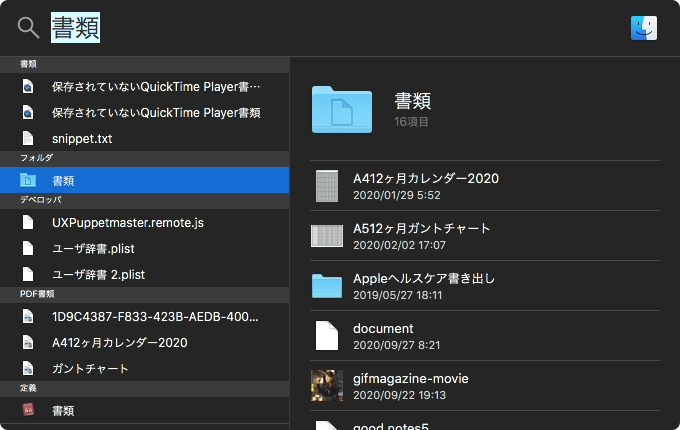Click the PDF icon beside 1D9C4387-F833 result
Viewport: 680px width, 430px height.
coord(28,317)
